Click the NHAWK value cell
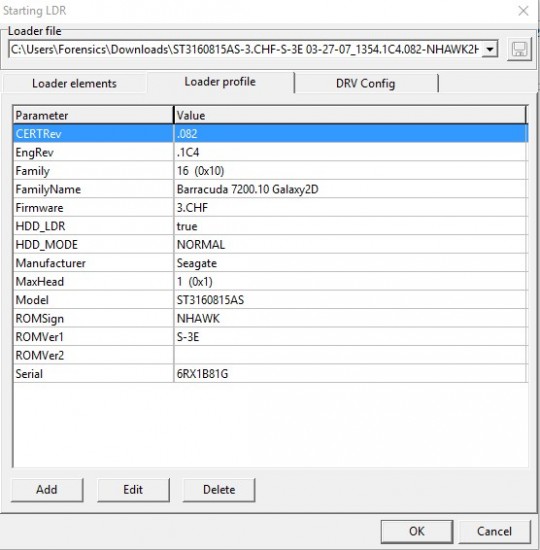540x550 pixels. coord(351,318)
